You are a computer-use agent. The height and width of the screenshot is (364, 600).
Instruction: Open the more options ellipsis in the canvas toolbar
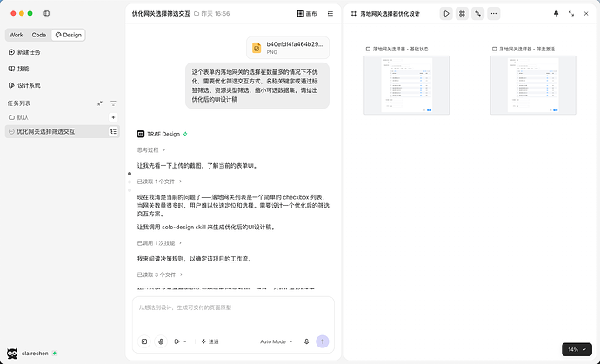[494, 13]
